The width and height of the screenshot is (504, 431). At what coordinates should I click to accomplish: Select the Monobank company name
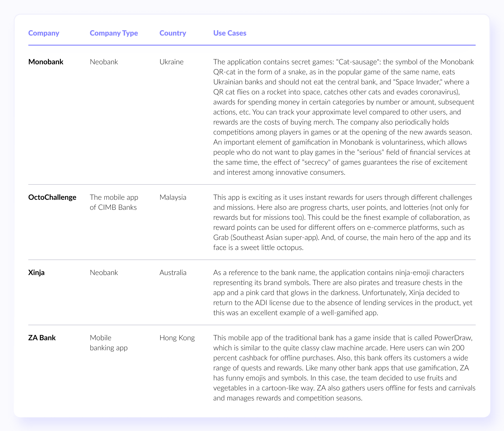[46, 62]
